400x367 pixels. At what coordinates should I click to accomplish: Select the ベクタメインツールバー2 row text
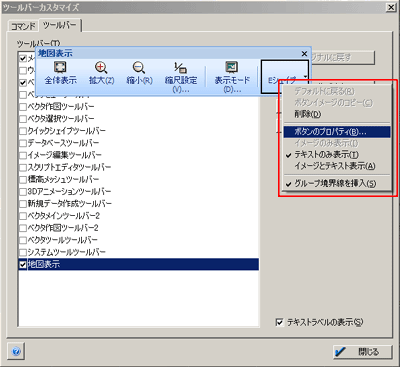63,216
